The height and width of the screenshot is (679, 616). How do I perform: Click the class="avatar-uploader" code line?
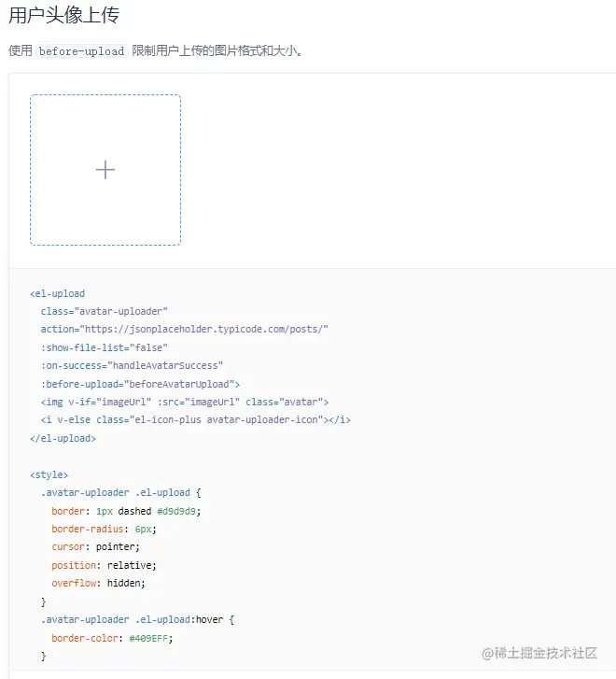point(104,311)
